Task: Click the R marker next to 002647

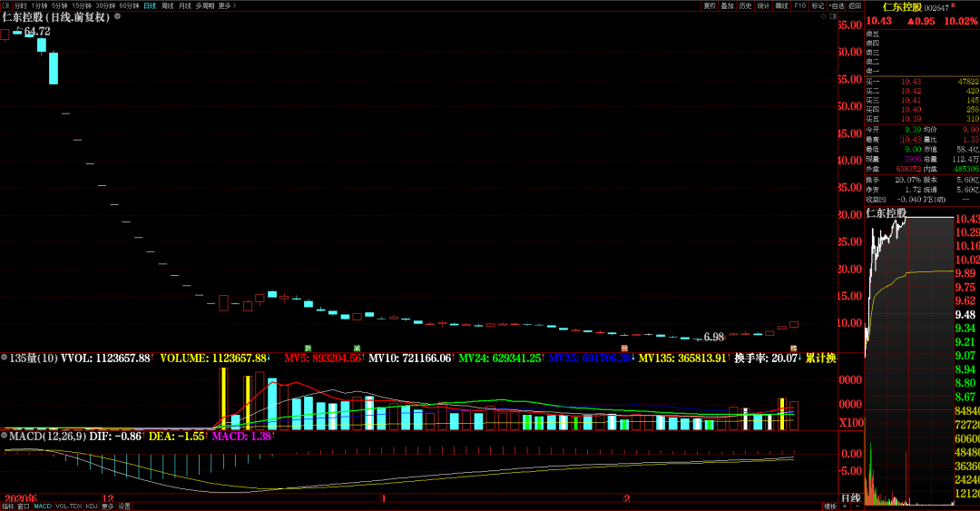Action: click(953, 5)
